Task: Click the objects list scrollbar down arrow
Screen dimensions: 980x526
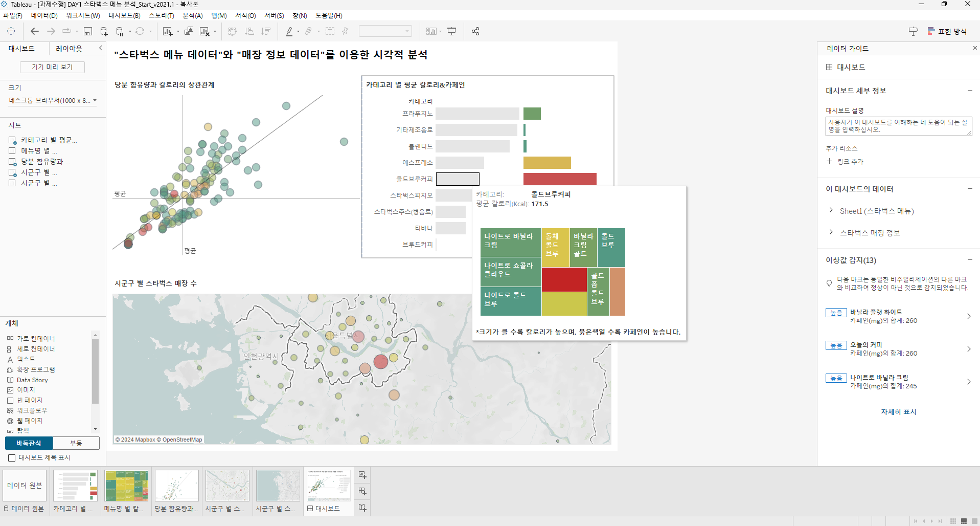Action: tap(95, 429)
